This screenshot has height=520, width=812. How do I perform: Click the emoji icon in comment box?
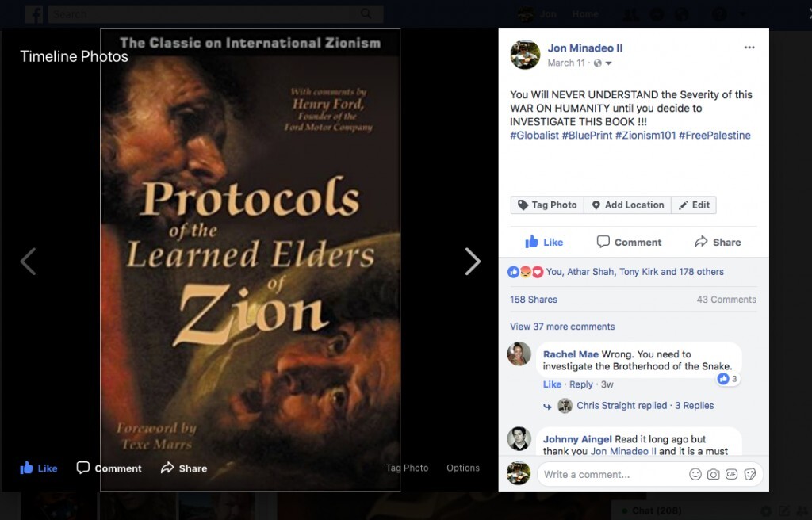(695, 475)
